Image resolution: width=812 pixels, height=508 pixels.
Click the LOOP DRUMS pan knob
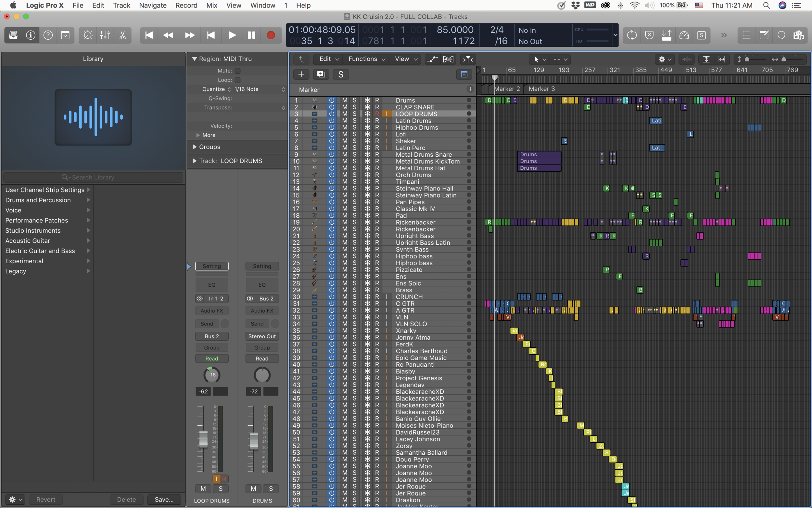pyautogui.click(x=211, y=375)
